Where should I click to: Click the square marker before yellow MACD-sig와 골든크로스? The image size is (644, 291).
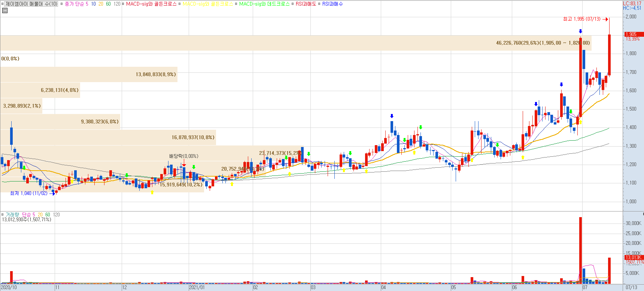[x=180, y=4]
